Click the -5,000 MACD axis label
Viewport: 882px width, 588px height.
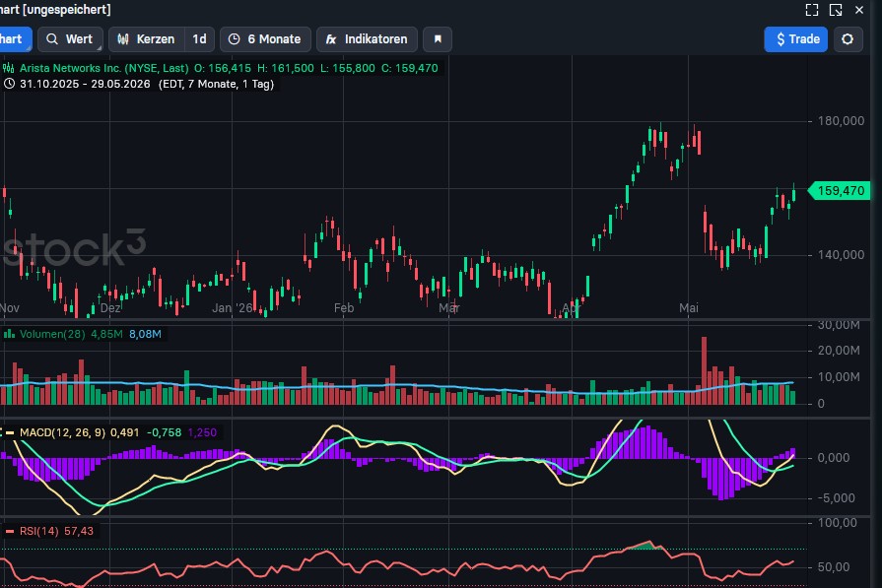point(836,498)
